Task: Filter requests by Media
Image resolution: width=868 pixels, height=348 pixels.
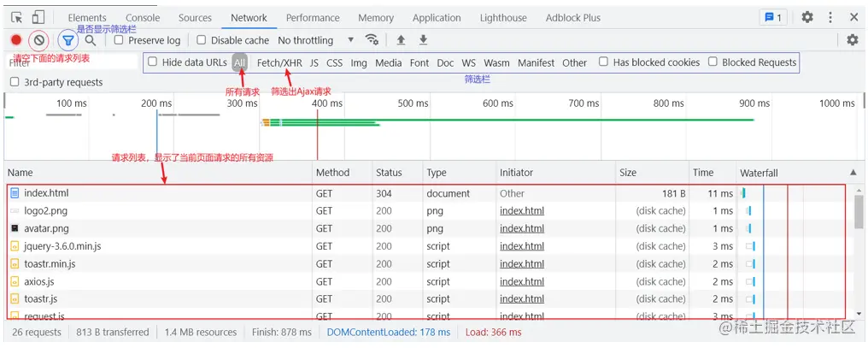Action: (389, 62)
